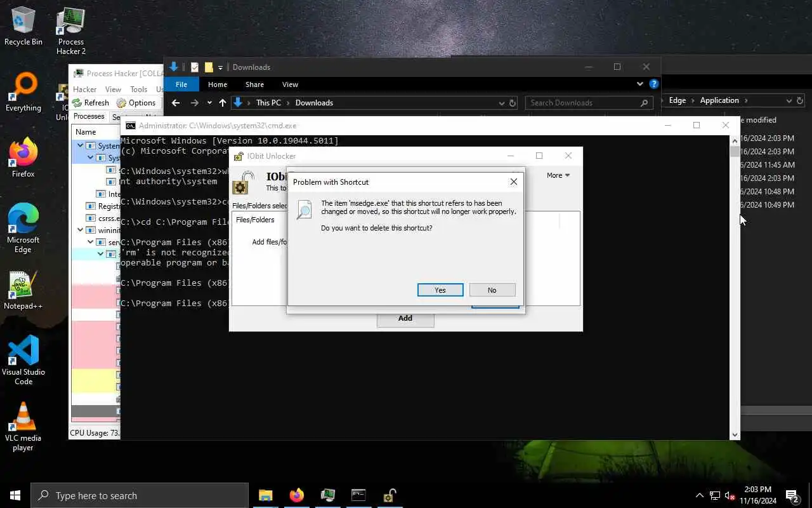Open the Downloads address bar history dropdown

tap(502, 103)
